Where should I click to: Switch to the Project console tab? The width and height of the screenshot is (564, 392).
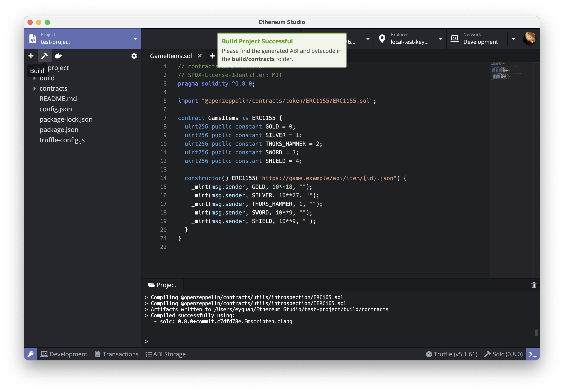[x=162, y=285]
